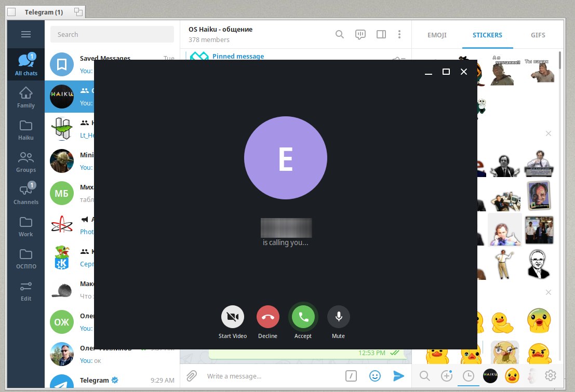Decline the incoming call
This screenshot has width=575, height=392.
click(268, 317)
